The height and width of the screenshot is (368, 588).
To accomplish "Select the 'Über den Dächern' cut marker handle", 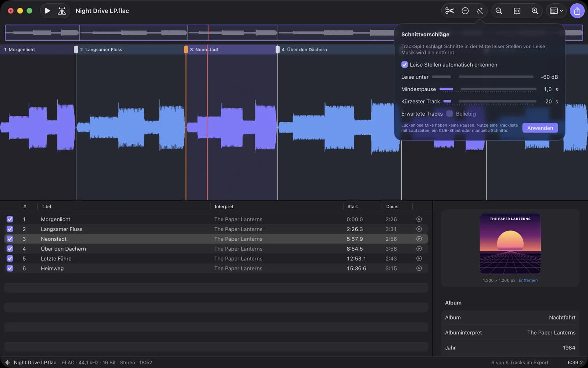I will click(277, 49).
